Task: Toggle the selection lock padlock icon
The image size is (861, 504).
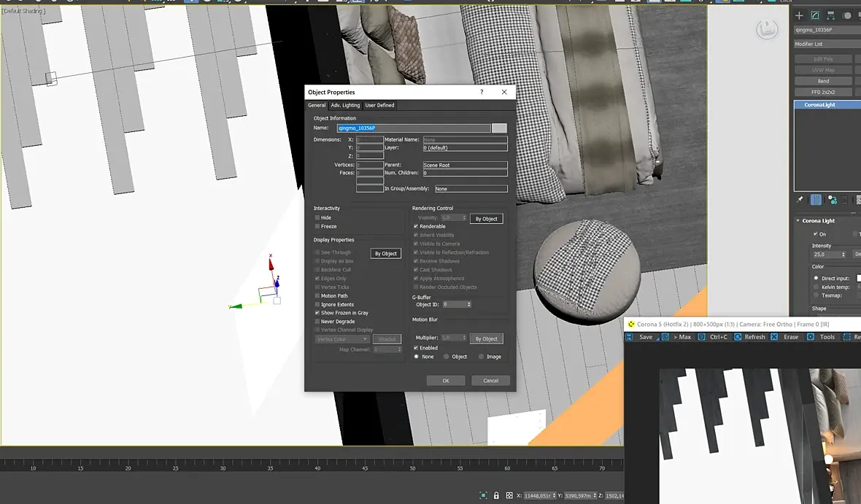Action: click(x=496, y=495)
